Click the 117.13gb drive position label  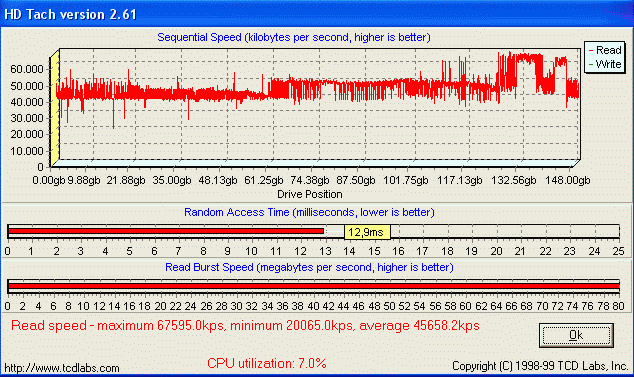460,180
